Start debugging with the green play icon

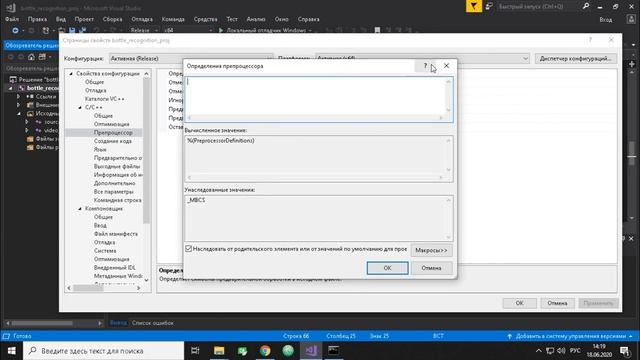(x=221, y=31)
